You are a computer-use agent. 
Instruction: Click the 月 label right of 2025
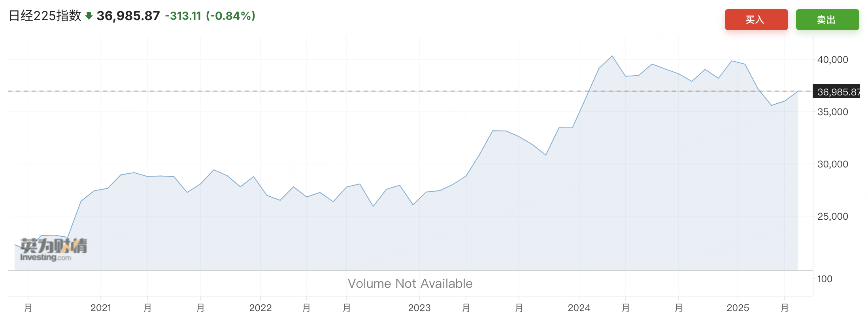785,308
